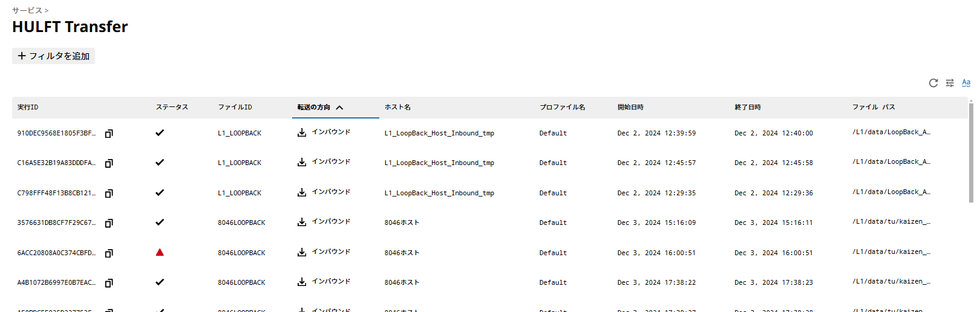
Task: Sort by 開始日時 column header
Action: (x=630, y=107)
